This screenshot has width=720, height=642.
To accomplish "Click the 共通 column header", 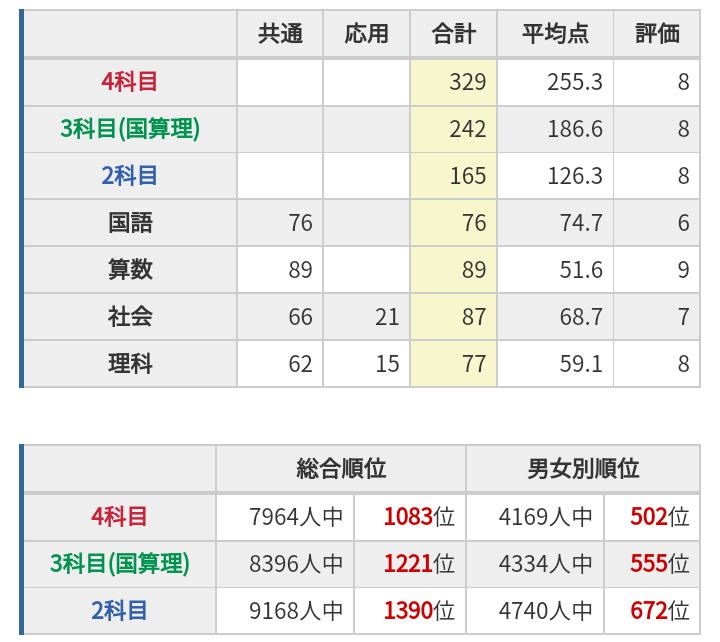I will [x=280, y=34].
